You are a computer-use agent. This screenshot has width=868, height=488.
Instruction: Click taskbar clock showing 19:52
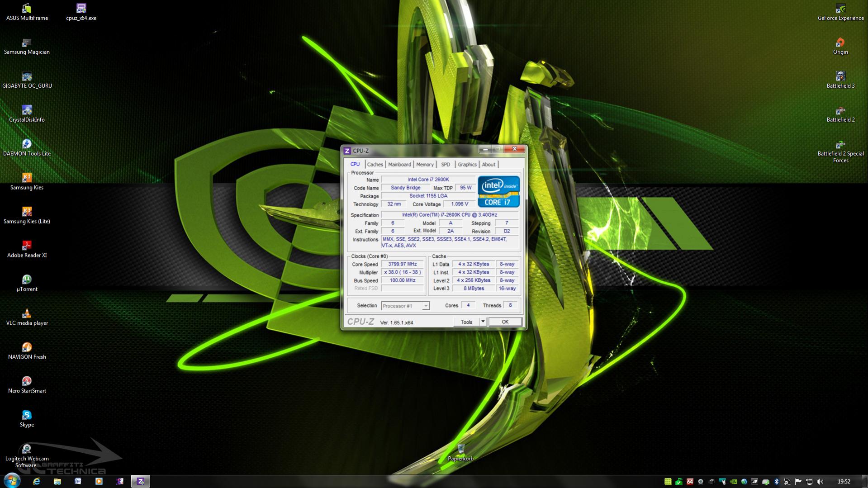tap(844, 482)
